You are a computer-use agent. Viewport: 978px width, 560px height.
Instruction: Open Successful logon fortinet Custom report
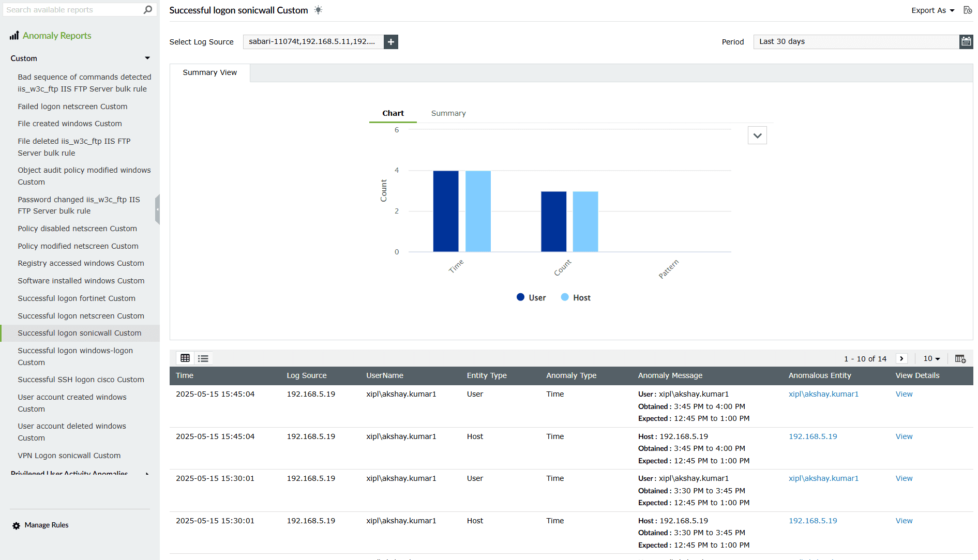(77, 298)
